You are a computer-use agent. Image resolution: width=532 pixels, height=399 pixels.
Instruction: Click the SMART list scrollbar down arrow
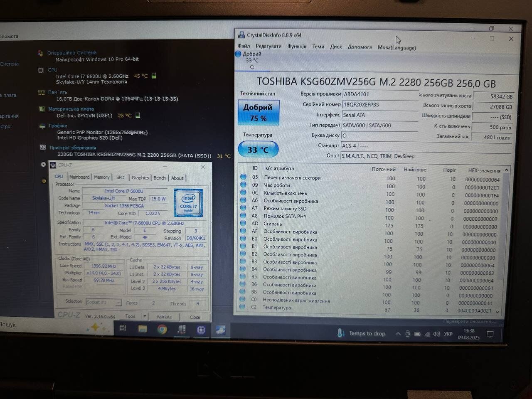(x=498, y=311)
